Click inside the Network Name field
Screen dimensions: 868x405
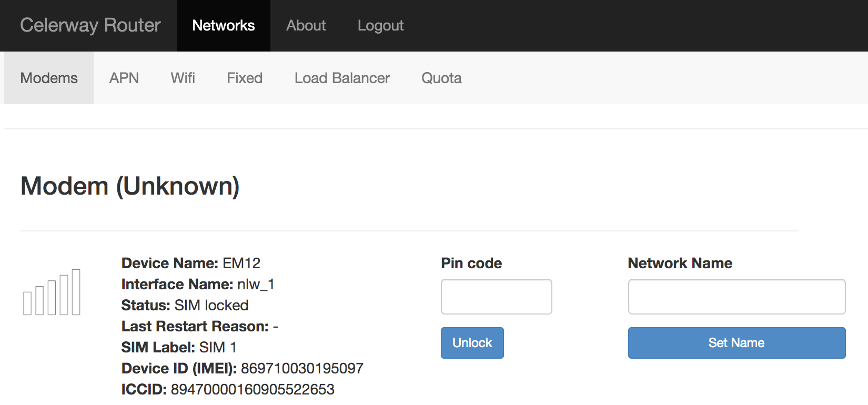coord(736,297)
